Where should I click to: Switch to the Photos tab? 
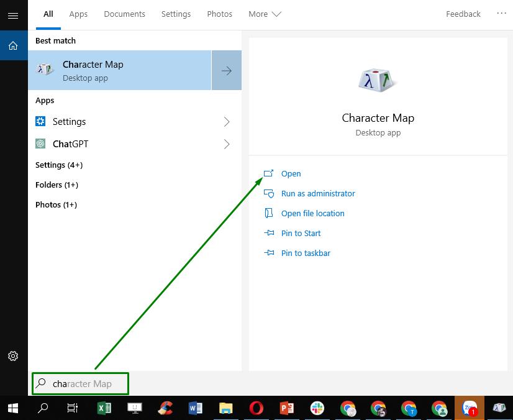(x=219, y=14)
